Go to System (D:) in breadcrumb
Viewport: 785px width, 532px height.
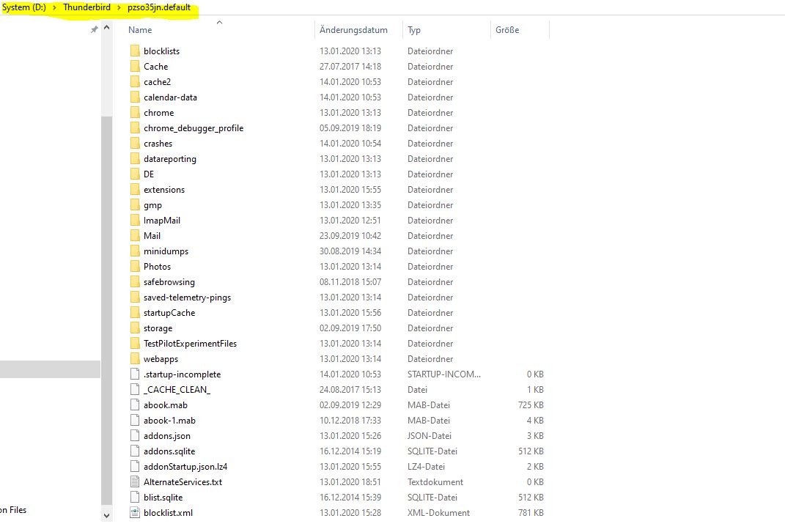click(23, 7)
